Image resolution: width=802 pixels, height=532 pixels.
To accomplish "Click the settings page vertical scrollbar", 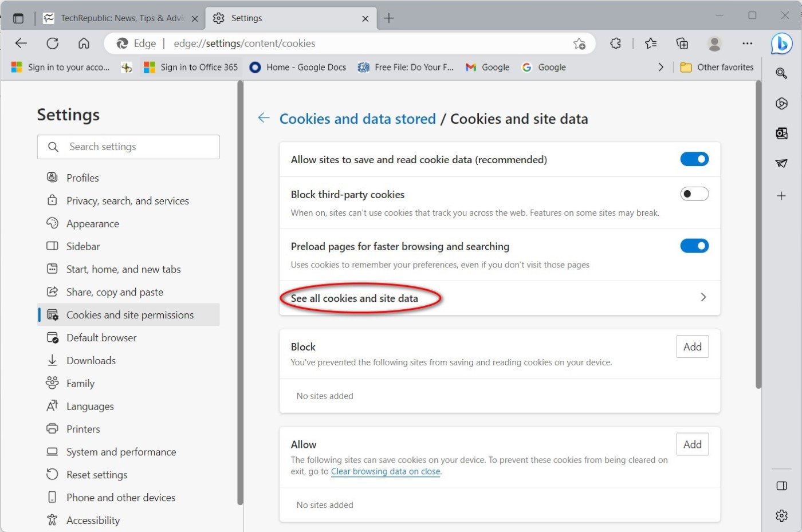I will 758,235.
